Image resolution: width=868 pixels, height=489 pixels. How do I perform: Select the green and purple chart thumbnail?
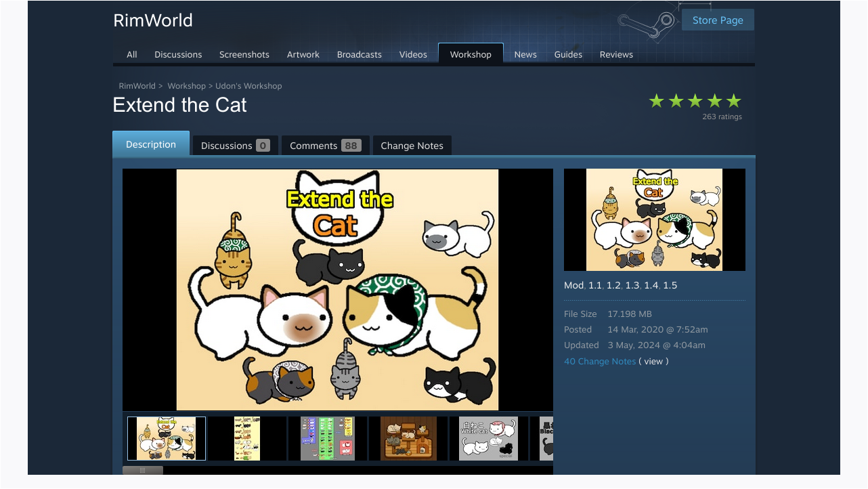328,439
